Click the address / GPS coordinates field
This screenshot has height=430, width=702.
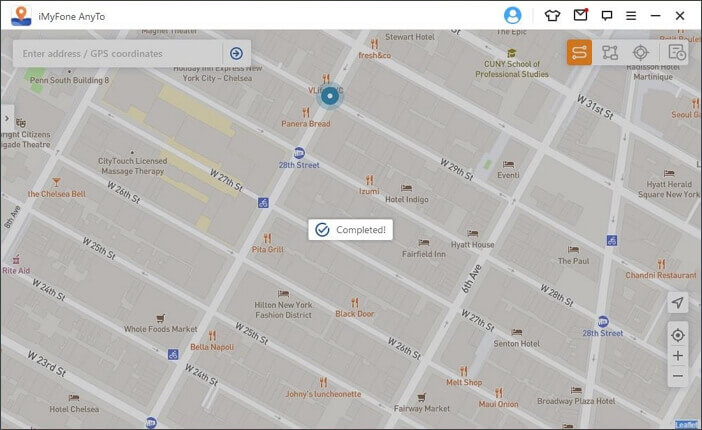coord(119,54)
